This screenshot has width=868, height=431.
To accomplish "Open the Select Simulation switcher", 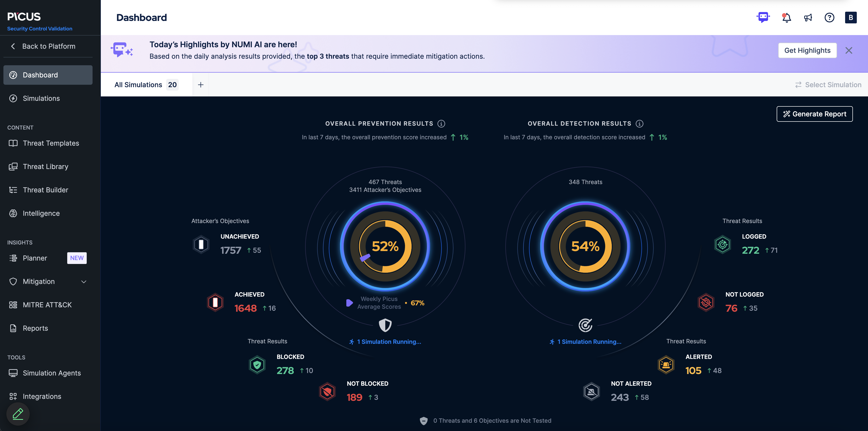I will coord(828,85).
